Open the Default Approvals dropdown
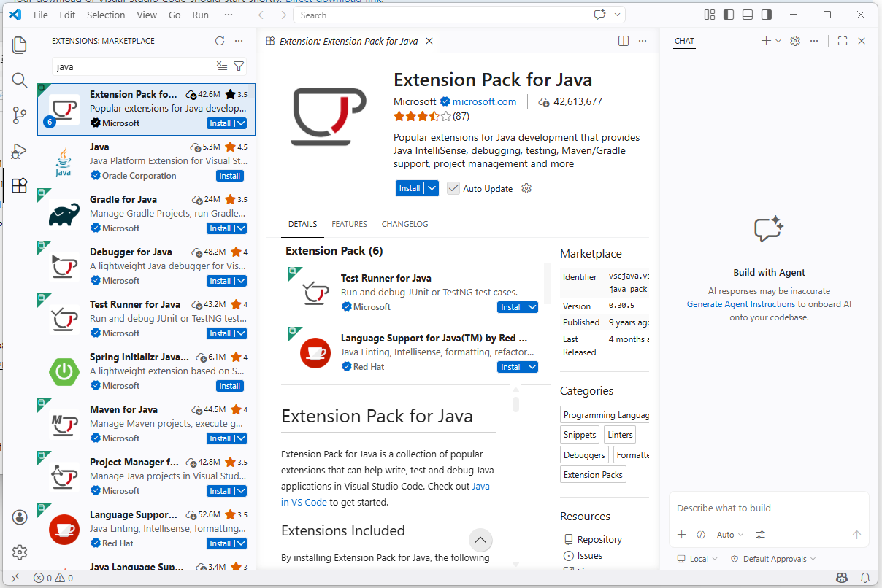 pyautogui.click(x=773, y=559)
